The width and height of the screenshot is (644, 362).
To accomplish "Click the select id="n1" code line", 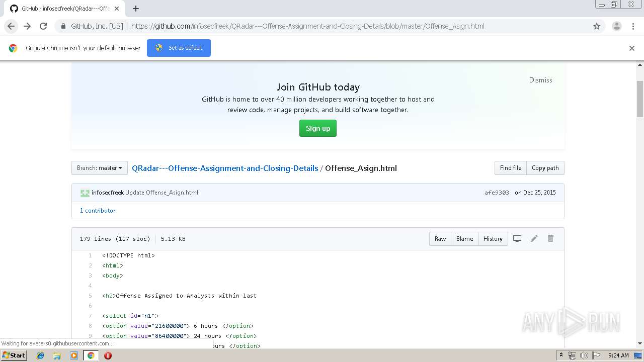I will click(130, 316).
